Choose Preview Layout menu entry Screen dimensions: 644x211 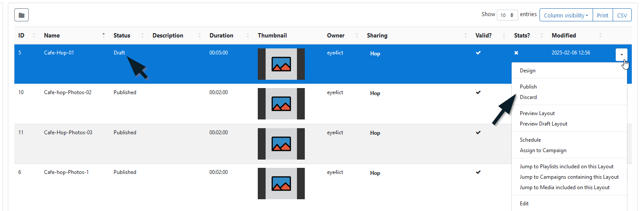tap(537, 113)
